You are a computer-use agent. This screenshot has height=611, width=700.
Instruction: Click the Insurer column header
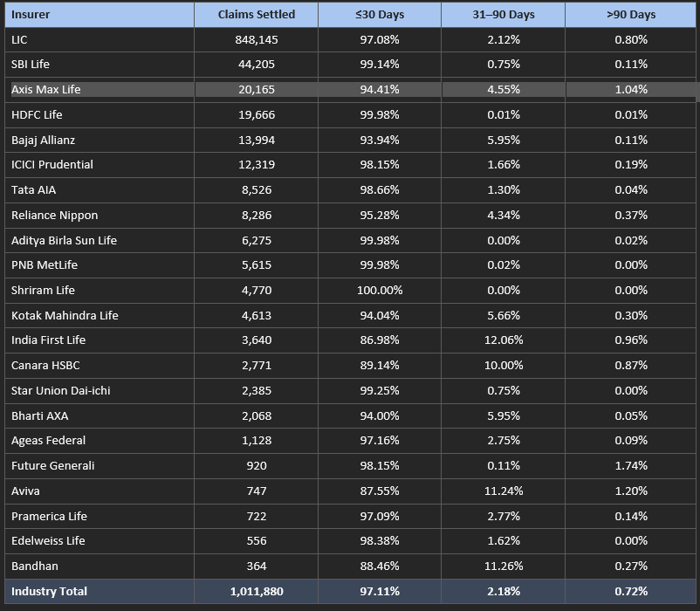point(100,15)
